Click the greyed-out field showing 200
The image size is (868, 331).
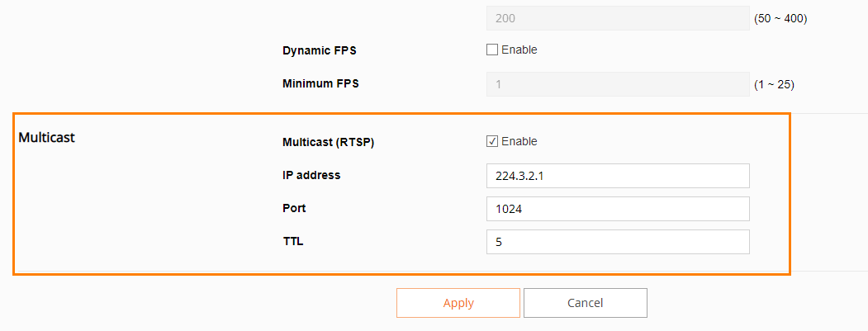pos(618,17)
